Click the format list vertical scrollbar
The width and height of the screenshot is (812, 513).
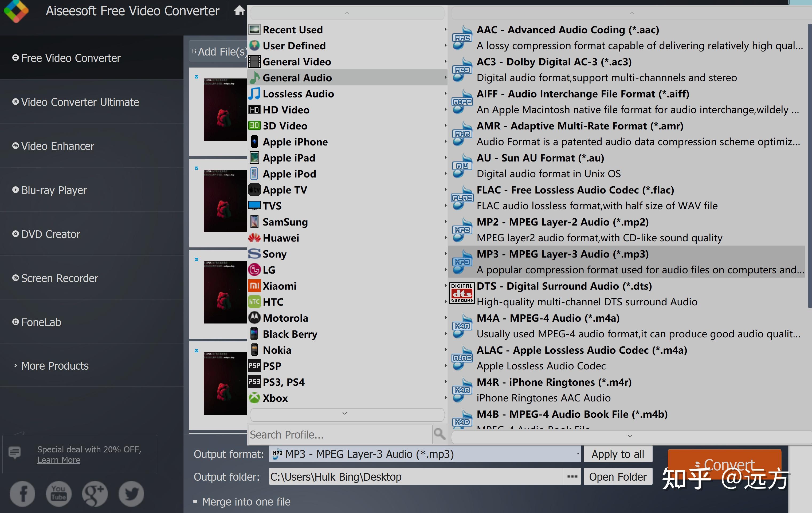tap(810, 165)
